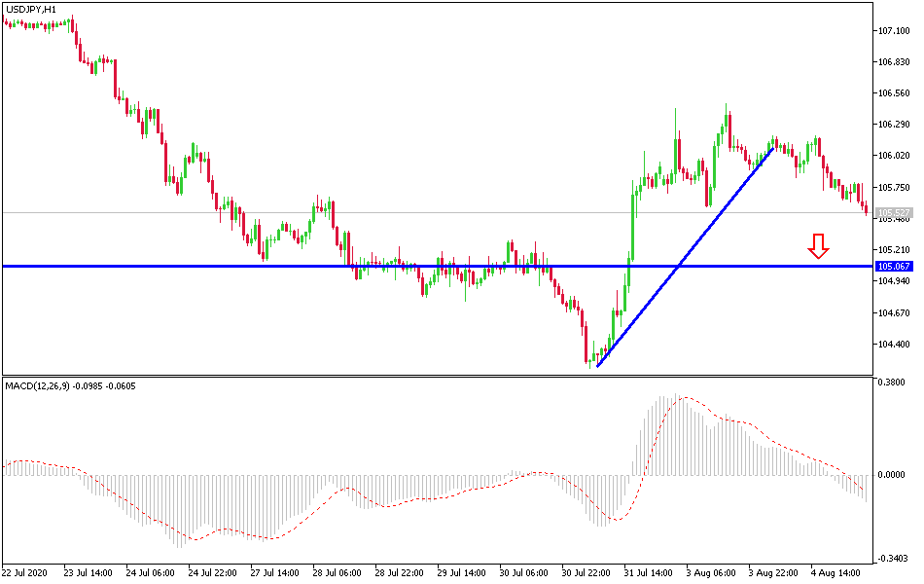Click the 3 Aug 06:00 time label

711,572
